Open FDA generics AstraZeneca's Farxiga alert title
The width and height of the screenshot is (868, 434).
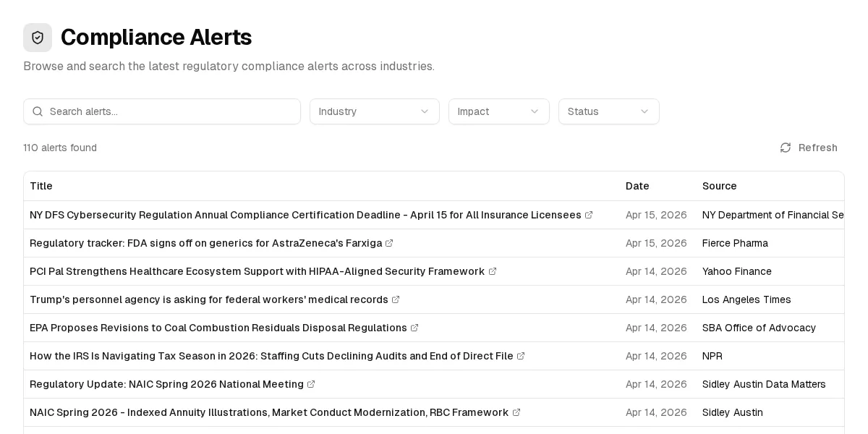[x=205, y=243]
